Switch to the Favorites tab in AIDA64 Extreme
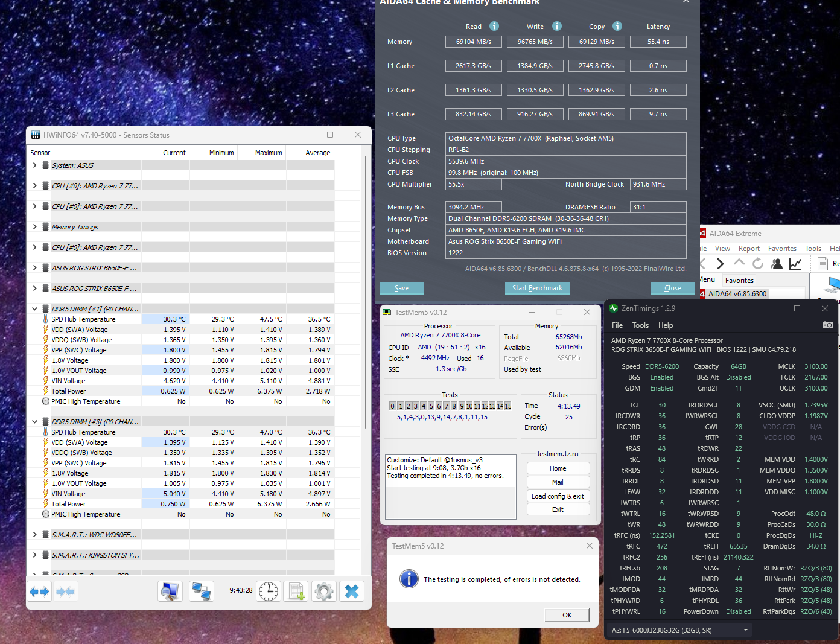The height and width of the screenshot is (644, 840). coord(739,281)
